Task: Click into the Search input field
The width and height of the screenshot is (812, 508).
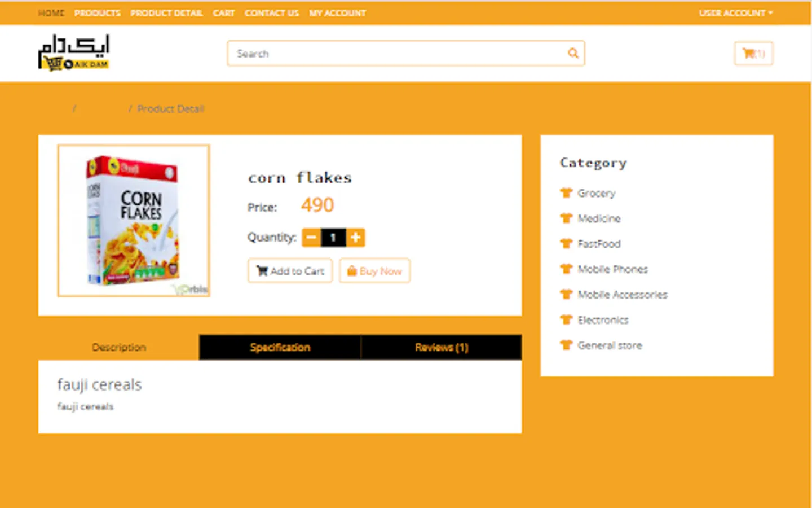Action: coord(398,53)
